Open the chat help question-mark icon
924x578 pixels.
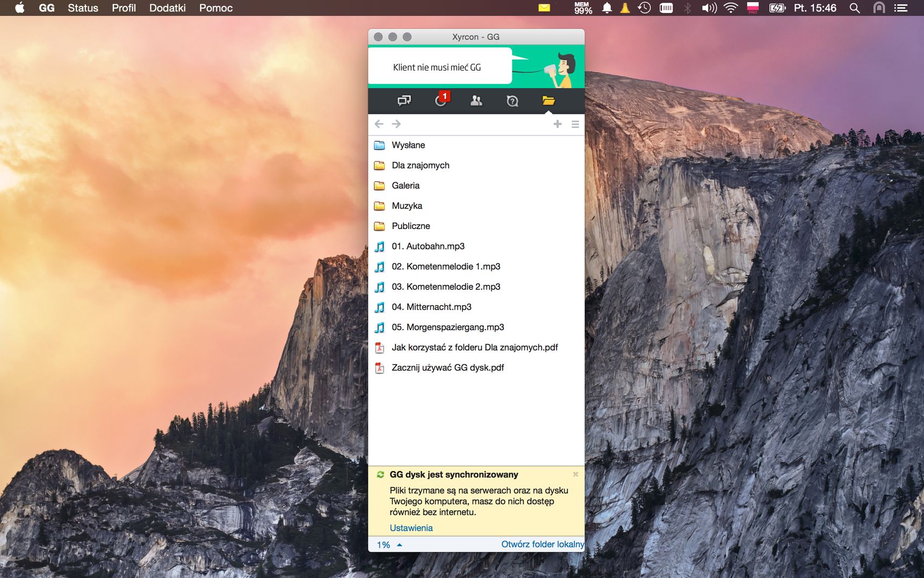click(x=512, y=101)
